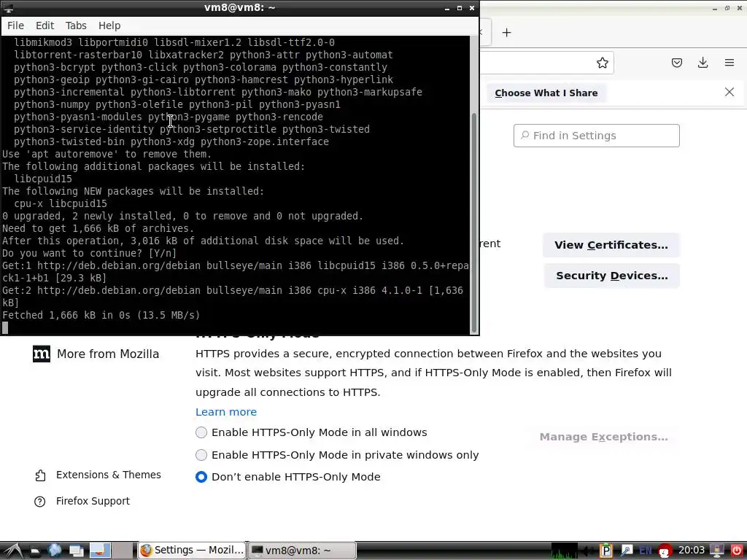747x560 pixels.
Task: Click the Choose What I Share button
Action: [546, 93]
